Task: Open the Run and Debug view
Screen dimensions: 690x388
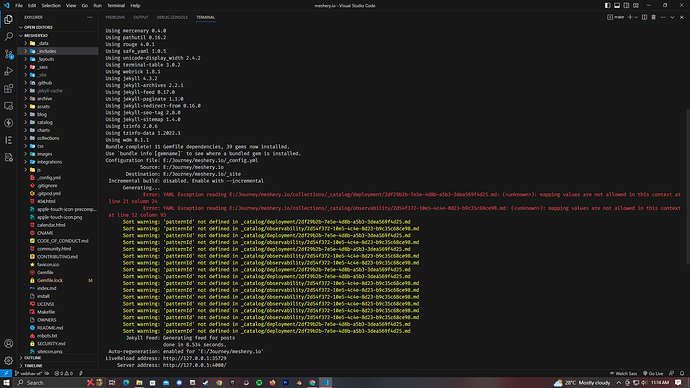Action: [8, 71]
